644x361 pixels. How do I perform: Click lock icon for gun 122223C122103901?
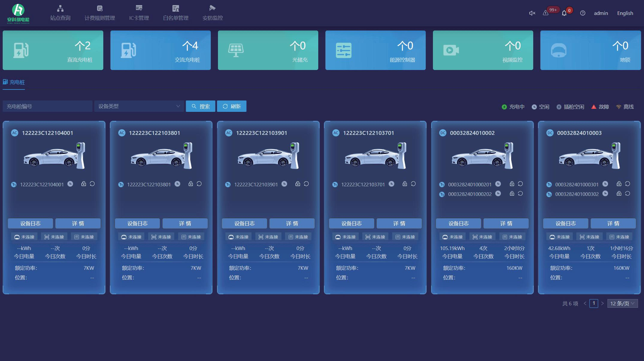(x=298, y=184)
